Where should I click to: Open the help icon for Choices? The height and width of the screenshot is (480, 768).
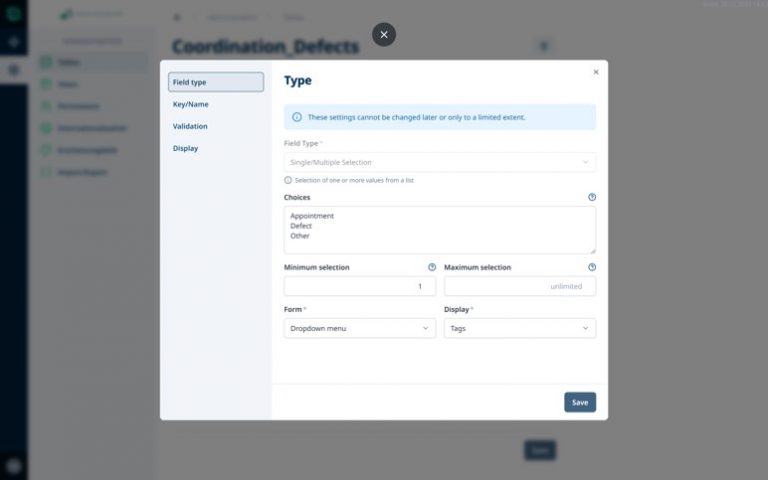coord(592,197)
